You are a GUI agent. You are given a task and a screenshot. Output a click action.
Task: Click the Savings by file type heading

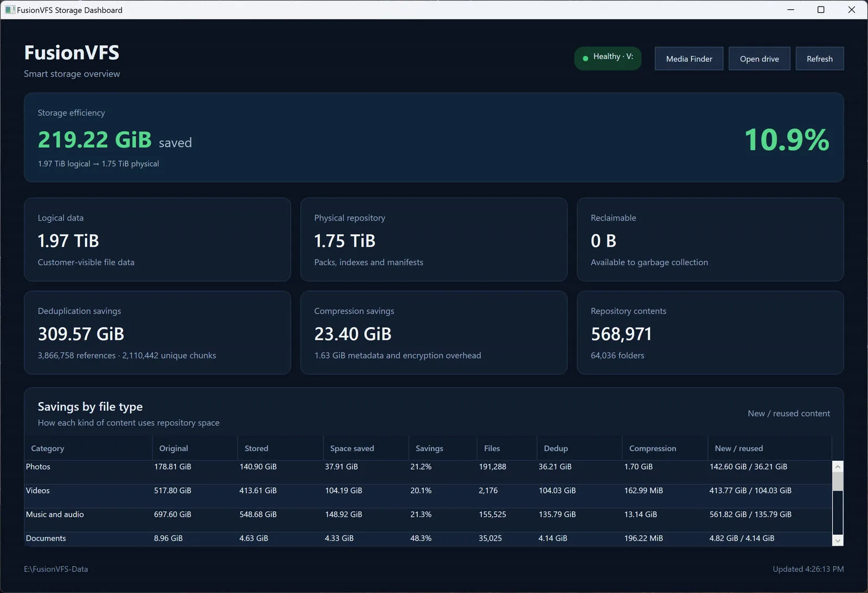coord(90,407)
